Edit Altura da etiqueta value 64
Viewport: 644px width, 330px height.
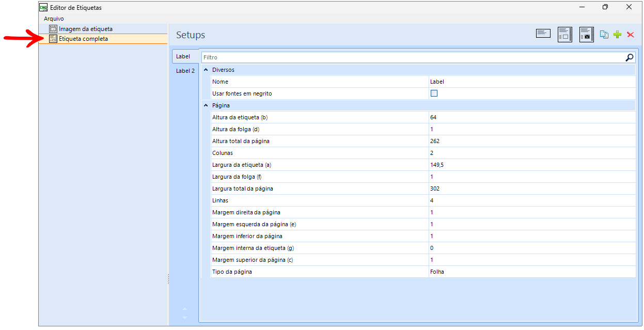[x=532, y=117]
